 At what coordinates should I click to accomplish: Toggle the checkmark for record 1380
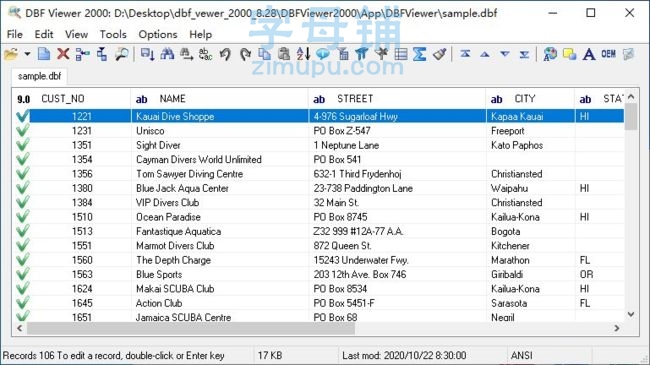point(23,188)
